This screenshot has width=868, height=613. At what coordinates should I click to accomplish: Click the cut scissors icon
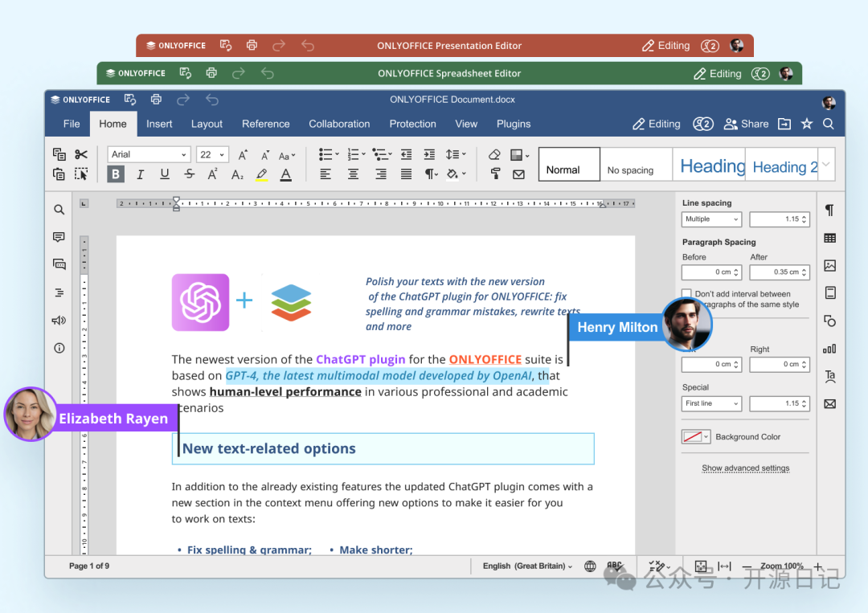[81, 154]
